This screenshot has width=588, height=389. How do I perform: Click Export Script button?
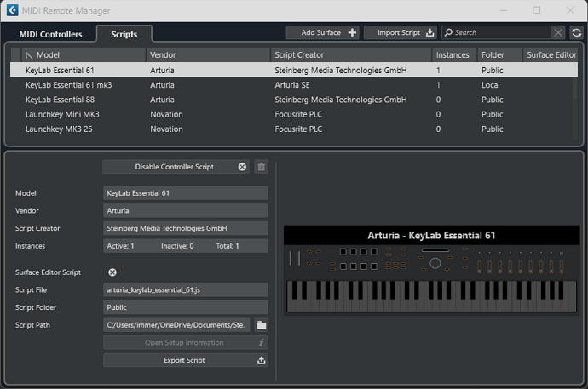pos(186,360)
